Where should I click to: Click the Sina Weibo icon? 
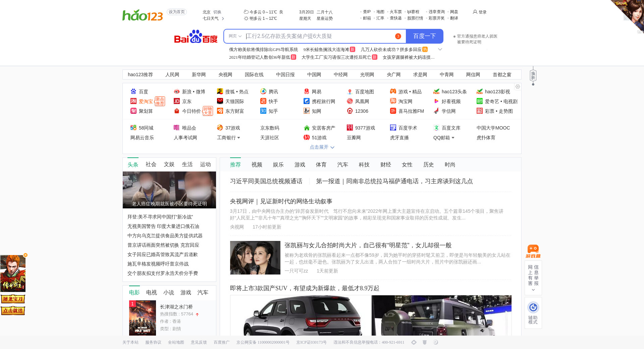(x=176, y=92)
